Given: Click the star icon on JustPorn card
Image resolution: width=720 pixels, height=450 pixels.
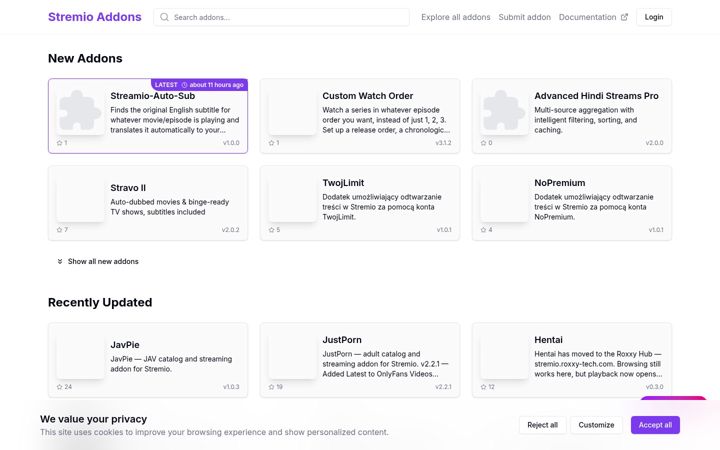Looking at the screenshot, I should click(271, 387).
